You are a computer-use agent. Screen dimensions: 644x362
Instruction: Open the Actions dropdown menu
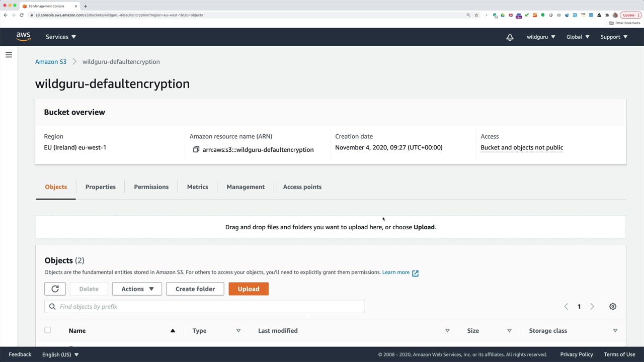137,289
